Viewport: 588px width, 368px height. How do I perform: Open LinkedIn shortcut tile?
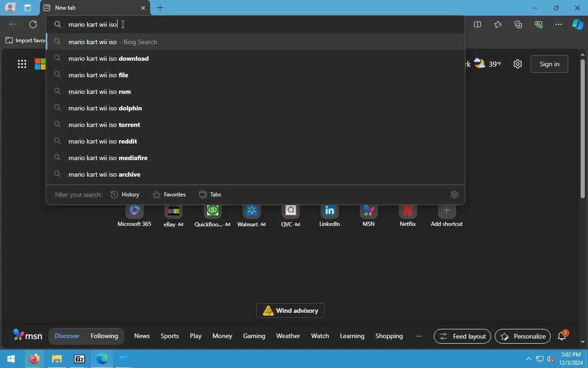click(329, 216)
